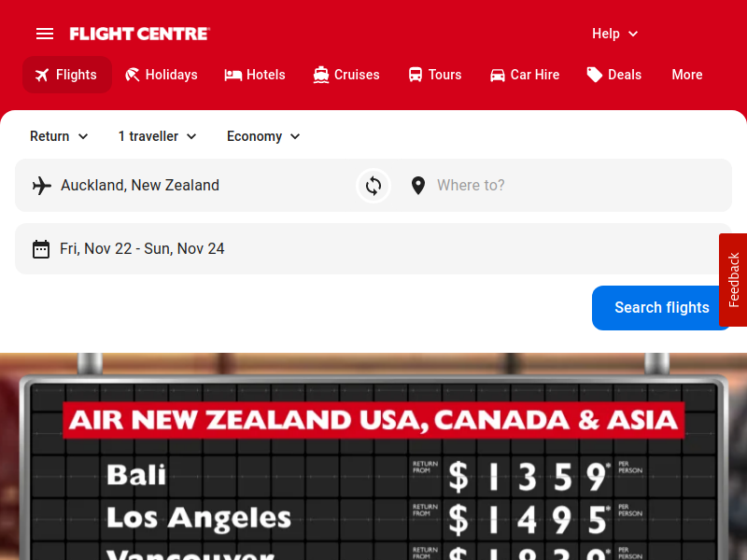Select the Flights tab
Viewport: 747px width, 560px height.
[x=67, y=75]
